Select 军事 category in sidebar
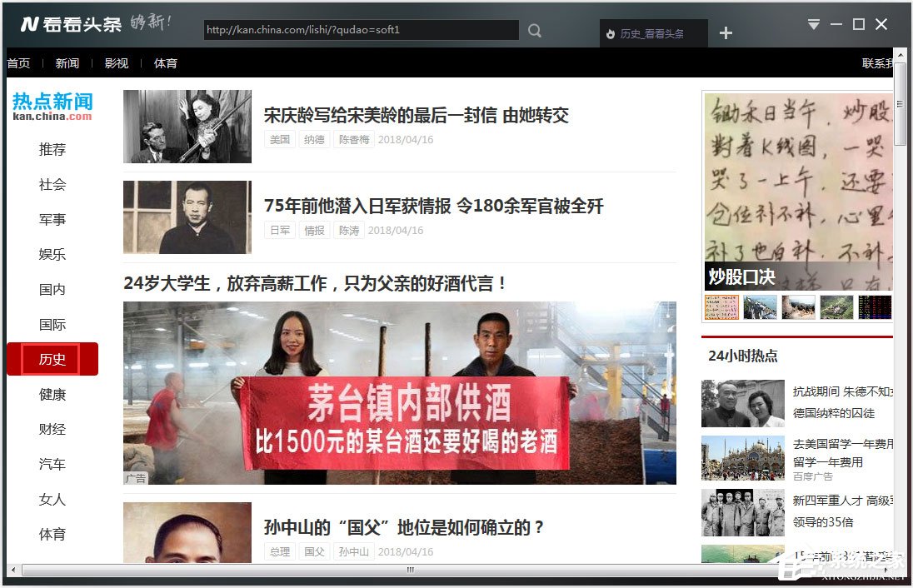The height and width of the screenshot is (588, 913). pos(52,220)
